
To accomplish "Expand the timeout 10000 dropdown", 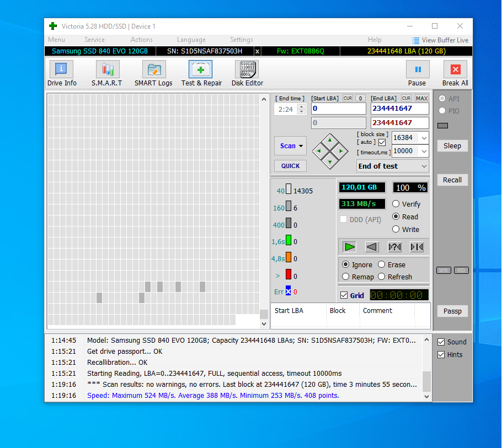I will 423,151.
